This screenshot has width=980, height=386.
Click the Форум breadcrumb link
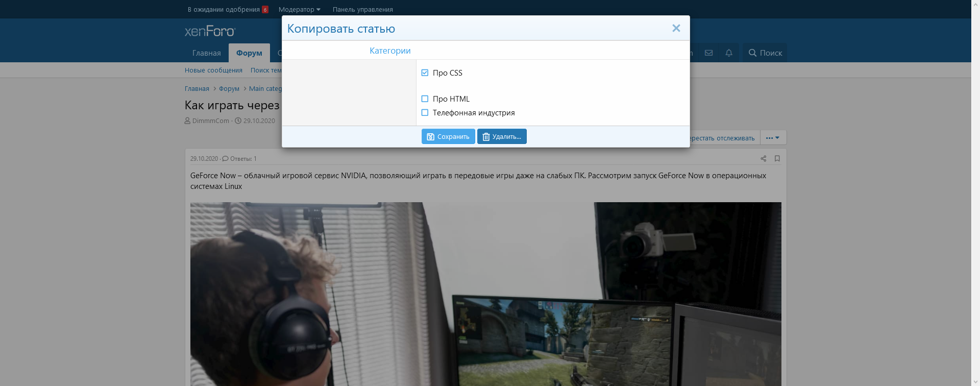(x=229, y=89)
